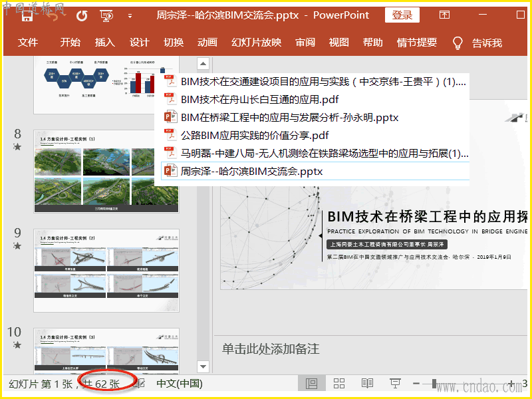Select slide 9 thumbnail 工程实例 (2)

point(106,271)
